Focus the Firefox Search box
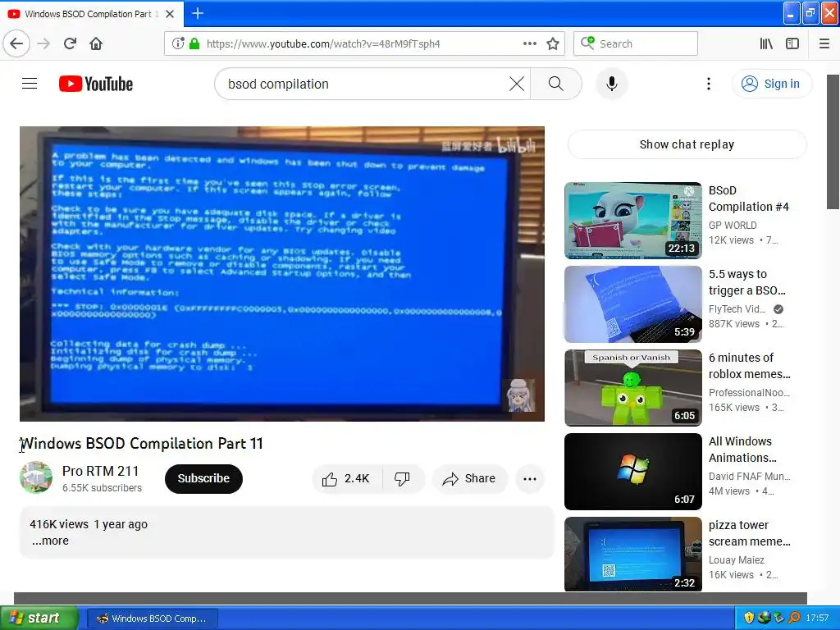The height and width of the screenshot is (630, 840). coord(636,43)
